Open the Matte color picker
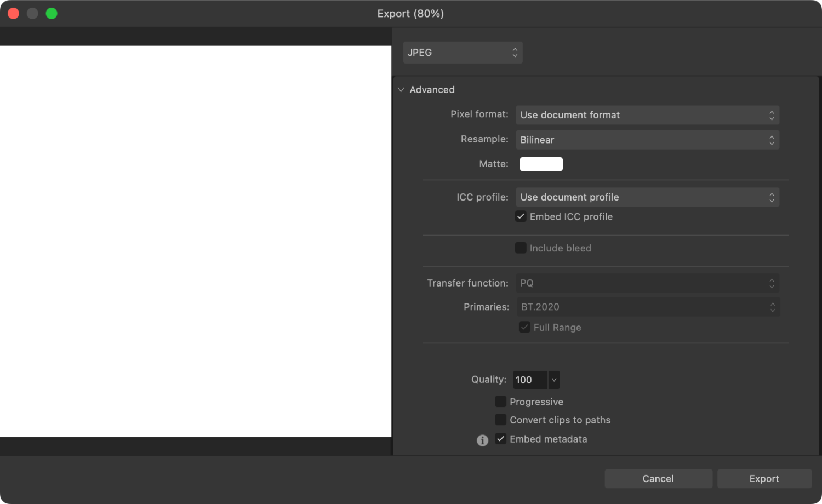The image size is (822, 504). (541, 164)
